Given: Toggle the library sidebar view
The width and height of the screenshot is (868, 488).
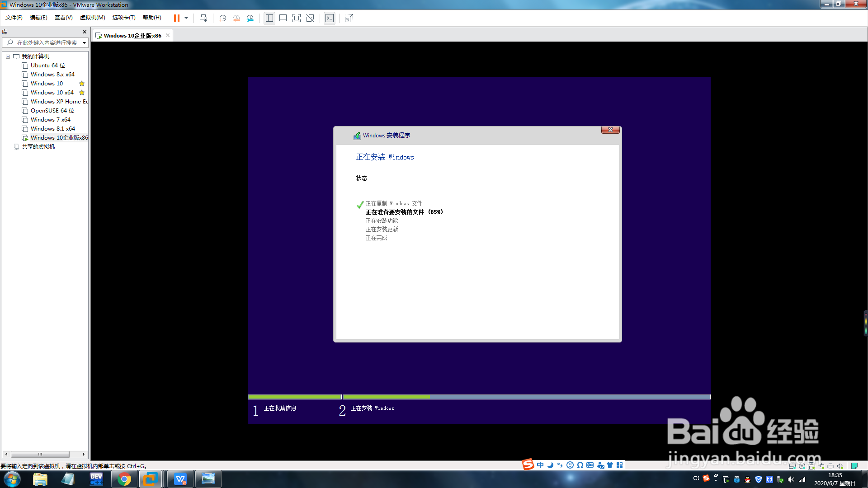Looking at the screenshot, I should [x=269, y=18].
